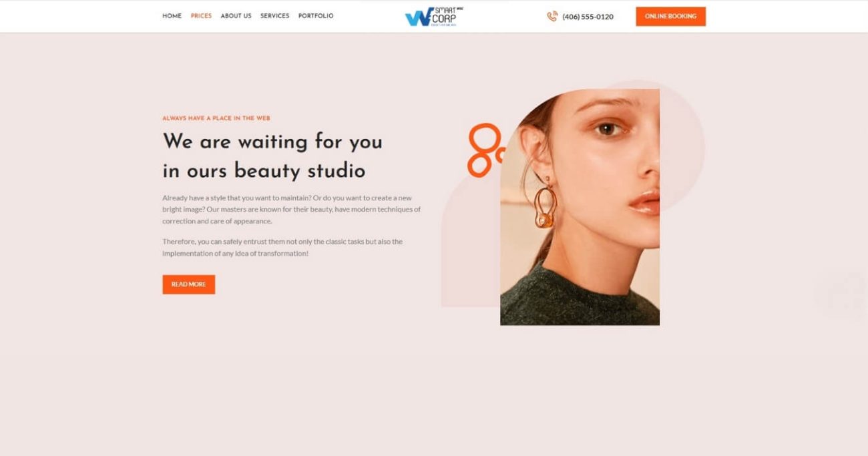Open the ABOUT US menu item
868x456 pixels.
tap(236, 16)
